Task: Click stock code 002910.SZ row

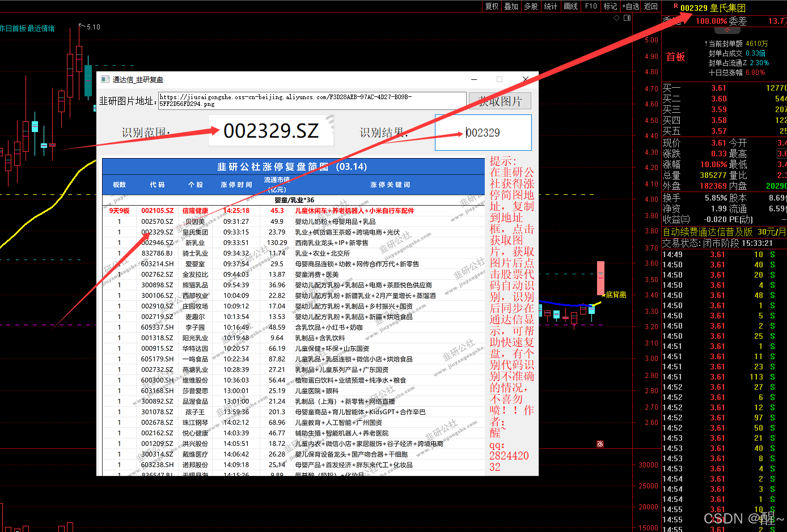Action: point(158,306)
